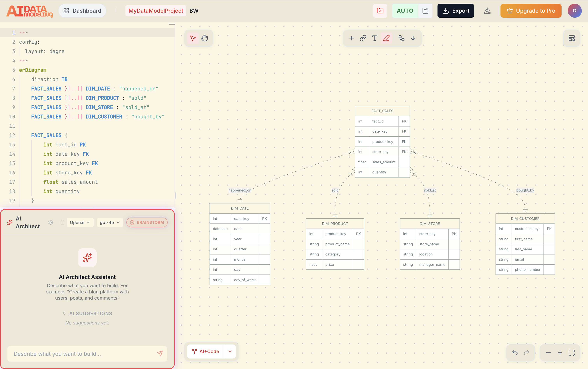
Task: Open AI Architect settings gear
Action: [x=51, y=222]
